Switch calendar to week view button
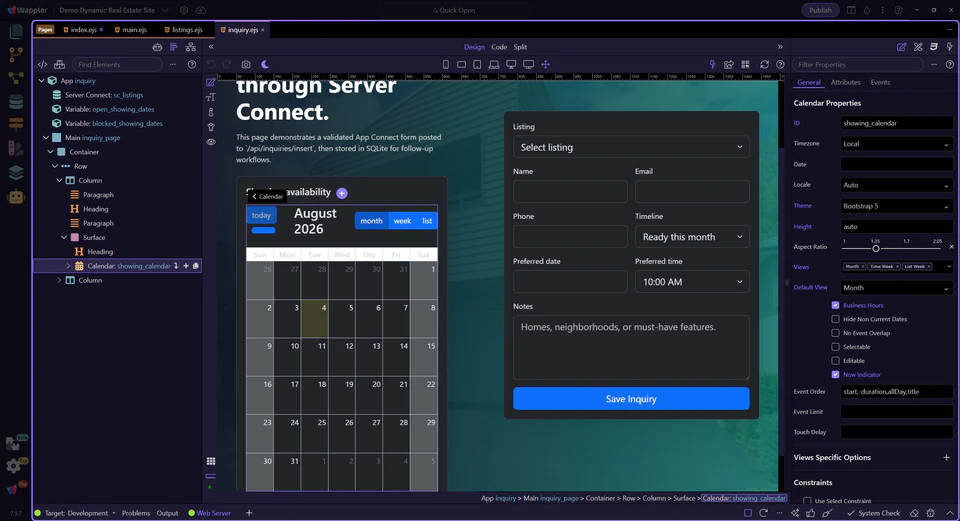The width and height of the screenshot is (960, 521). click(402, 220)
